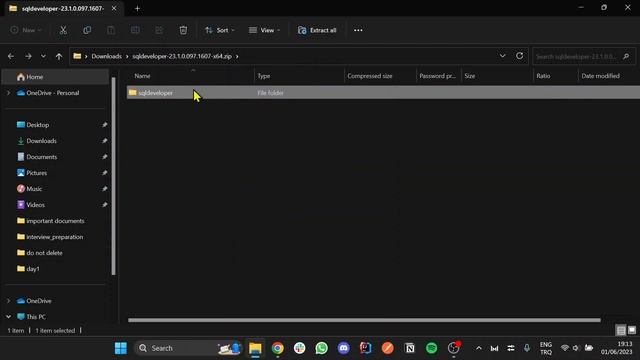Expand OneDrive - Personal tree node
The width and height of the screenshot is (640, 360).
9,93
